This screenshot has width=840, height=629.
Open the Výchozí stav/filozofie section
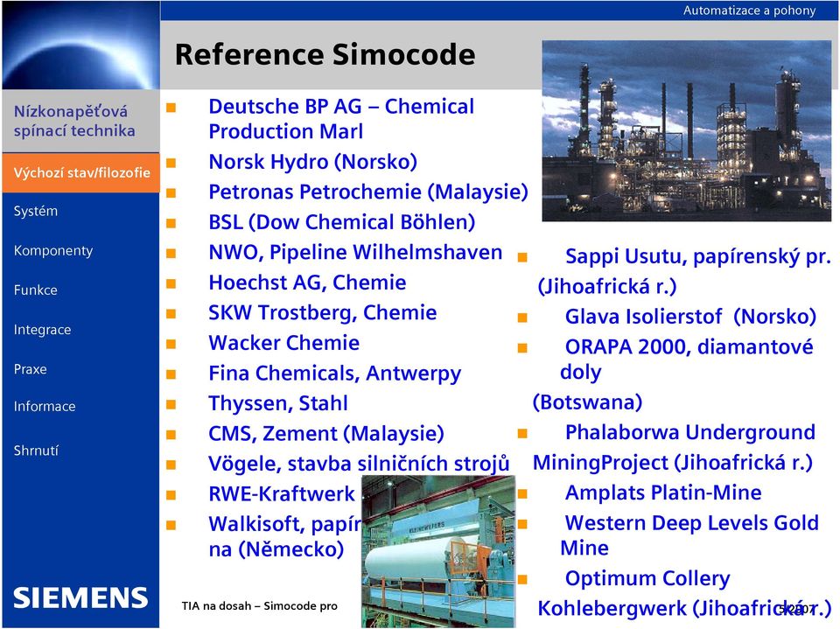point(81,172)
